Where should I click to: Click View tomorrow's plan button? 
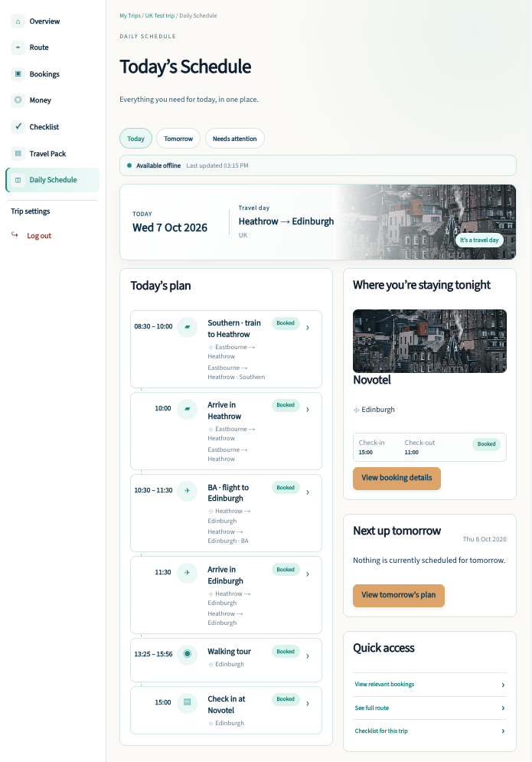point(398,595)
